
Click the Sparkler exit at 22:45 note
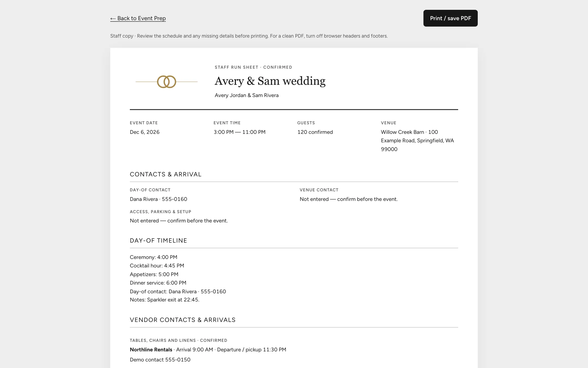click(x=165, y=300)
